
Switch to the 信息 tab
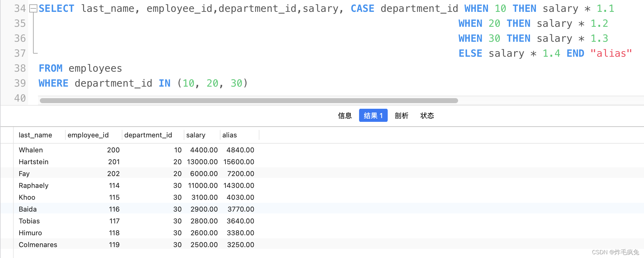point(345,116)
